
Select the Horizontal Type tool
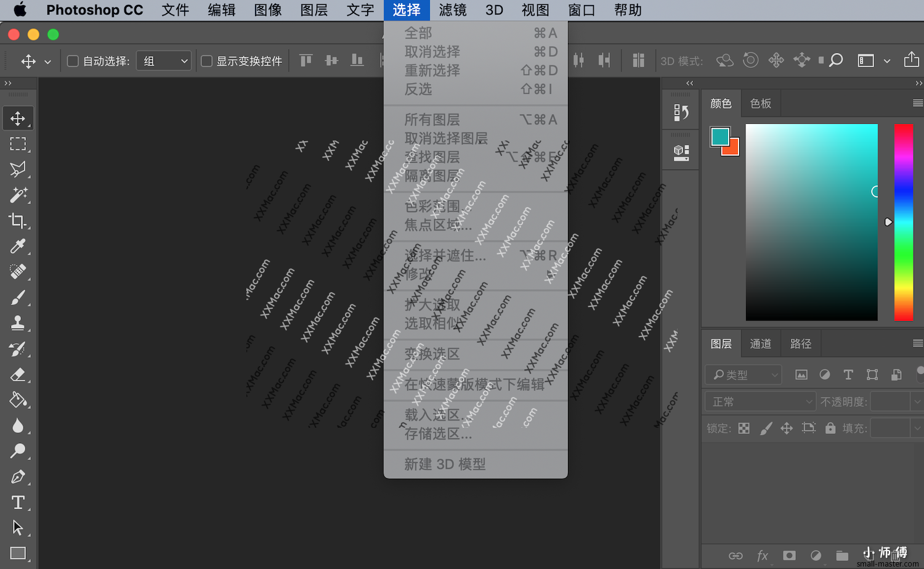click(x=18, y=502)
